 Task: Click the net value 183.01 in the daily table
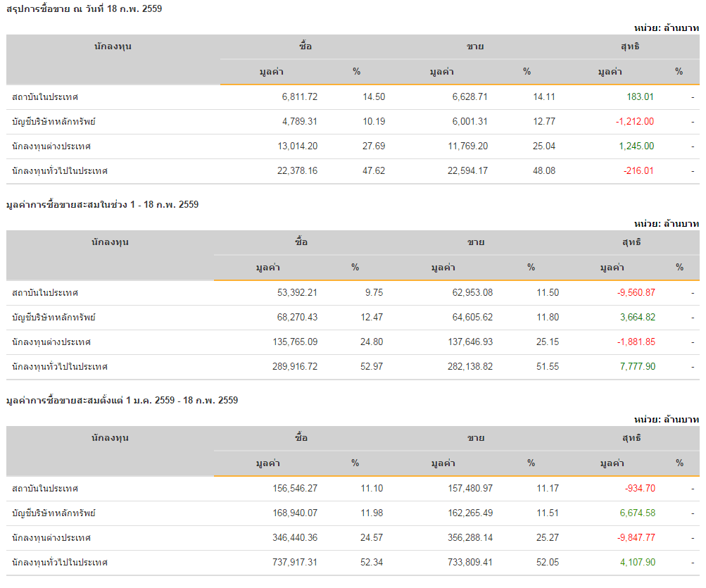click(x=640, y=97)
